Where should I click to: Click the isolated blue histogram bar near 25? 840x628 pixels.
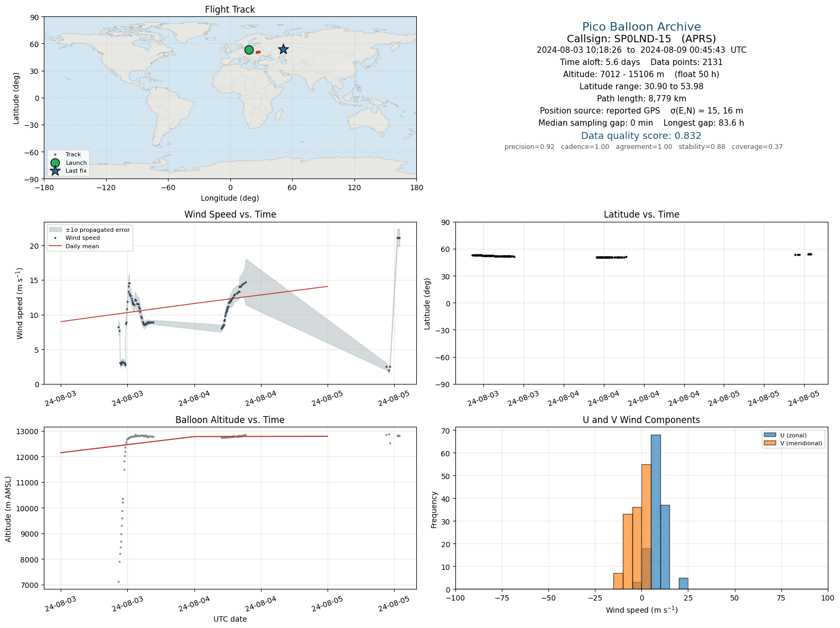684,584
